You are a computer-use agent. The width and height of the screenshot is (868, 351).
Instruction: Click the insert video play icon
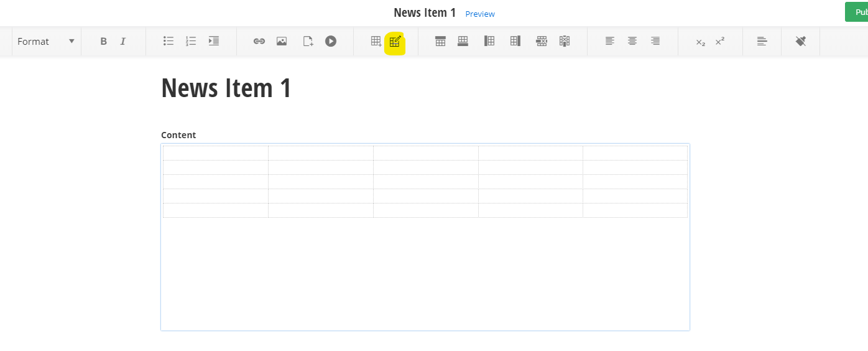(x=331, y=42)
